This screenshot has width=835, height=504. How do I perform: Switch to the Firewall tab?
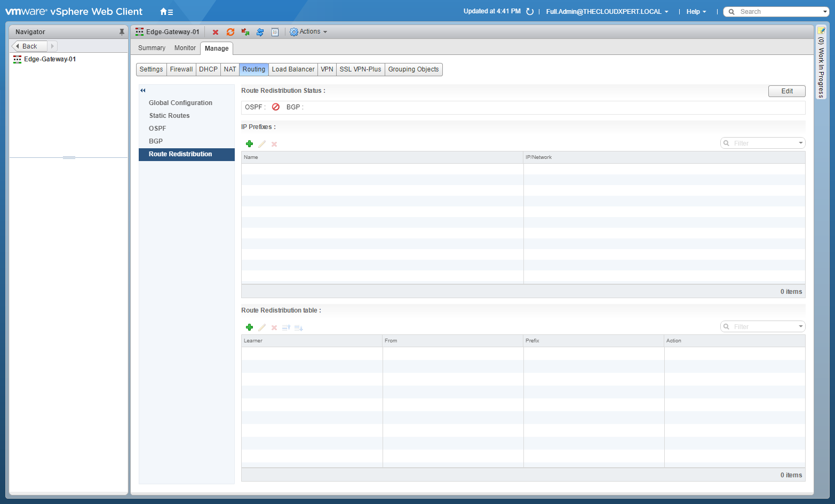pos(181,69)
